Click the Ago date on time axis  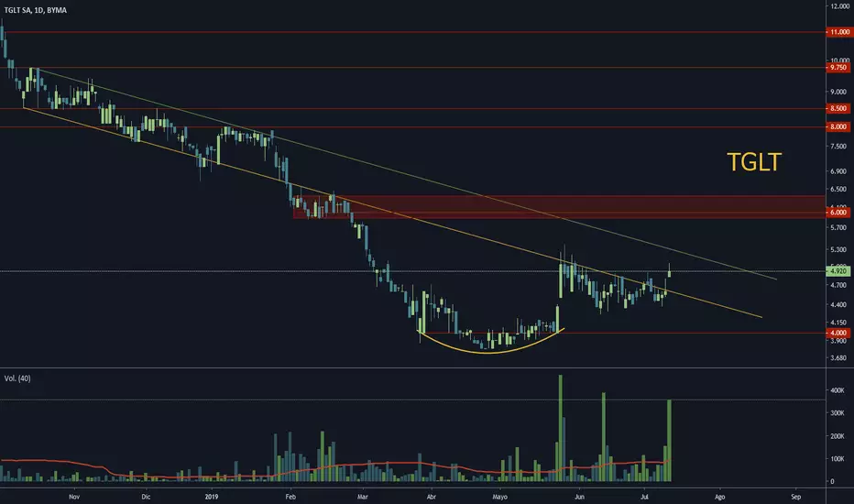(719, 497)
